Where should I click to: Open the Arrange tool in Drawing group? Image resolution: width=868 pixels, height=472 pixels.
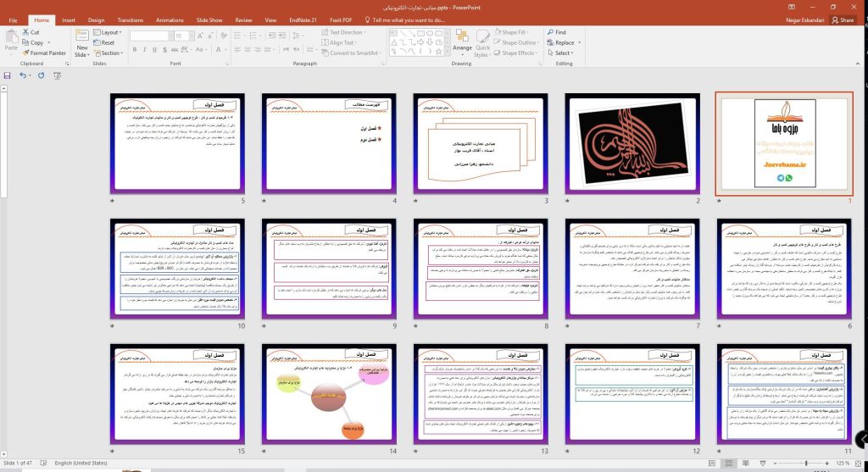(x=462, y=42)
